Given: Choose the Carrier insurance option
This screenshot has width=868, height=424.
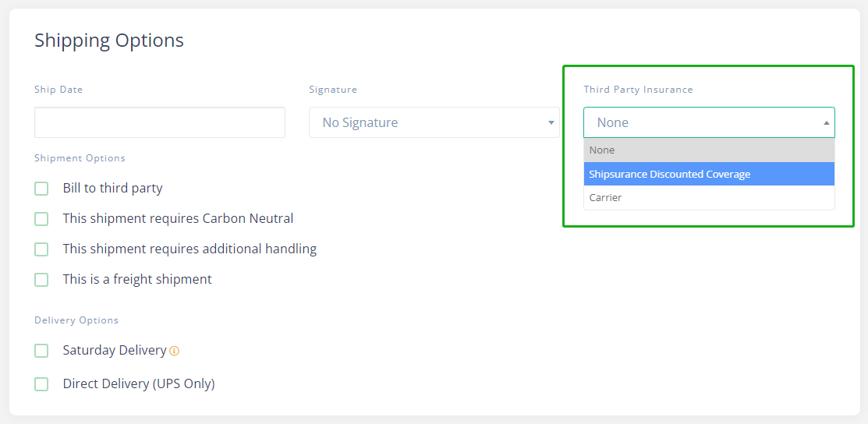Looking at the screenshot, I should pyautogui.click(x=709, y=198).
